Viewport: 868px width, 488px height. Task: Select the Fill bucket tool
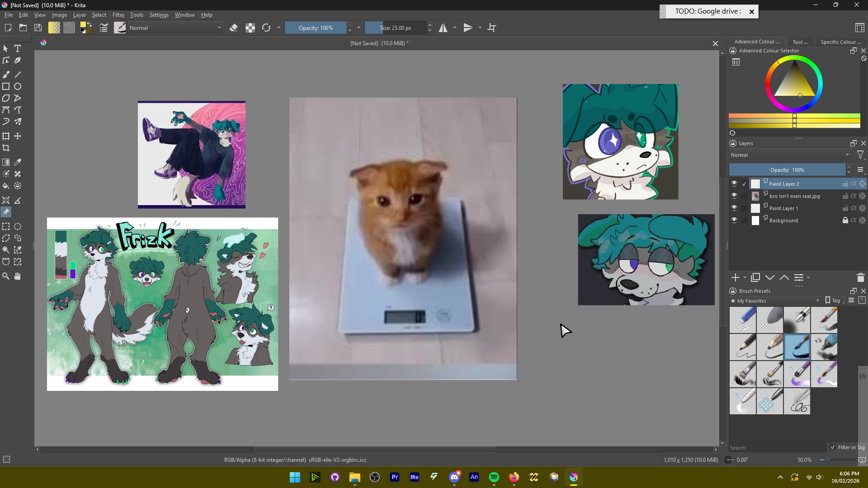(6, 186)
